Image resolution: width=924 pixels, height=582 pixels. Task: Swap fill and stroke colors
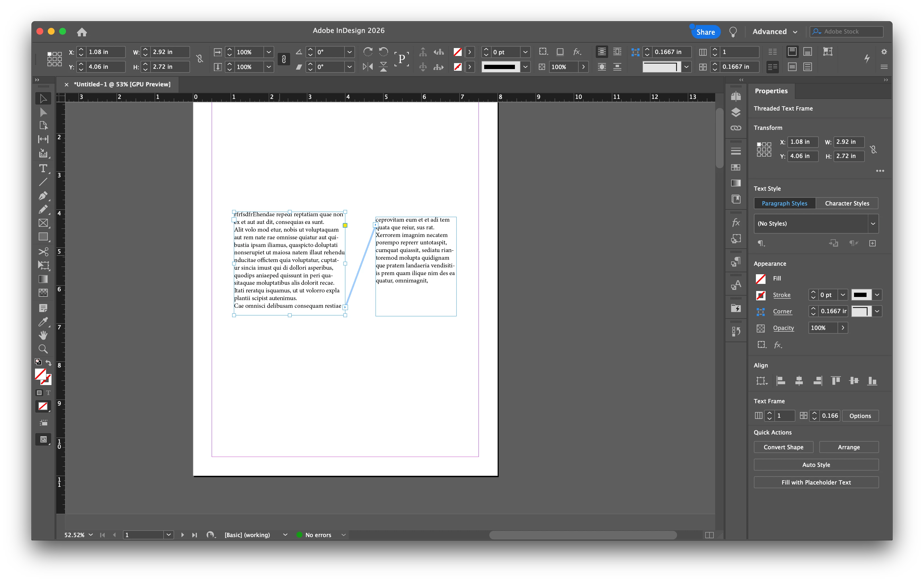[49, 362]
